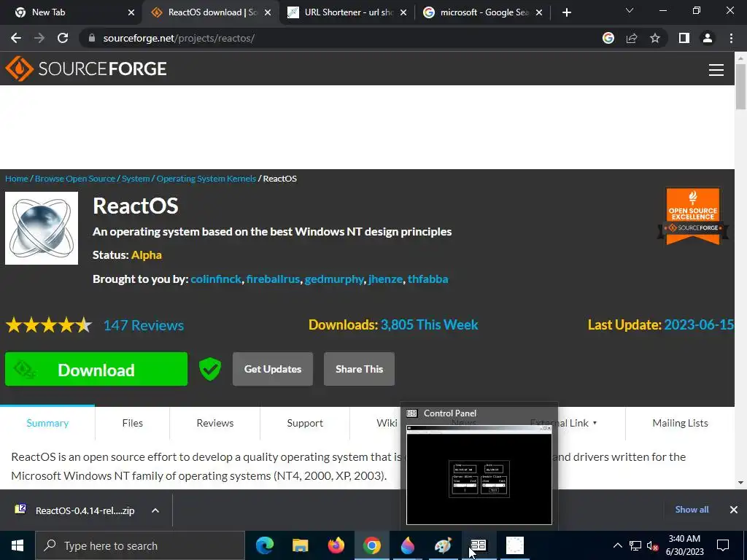Open the notification center icon
This screenshot has height=560, width=747.
click(723, 545)
